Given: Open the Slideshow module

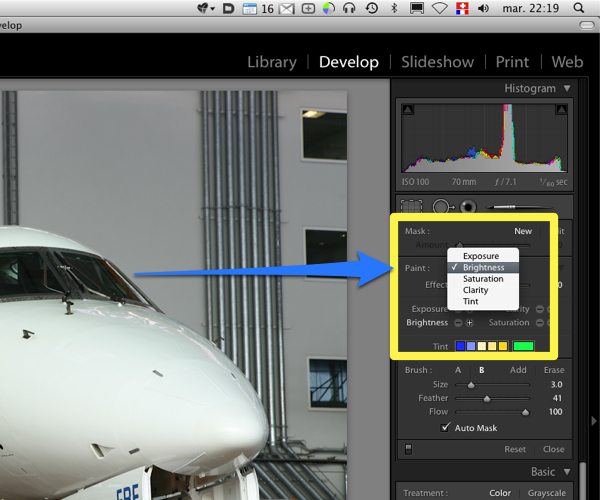Looking at the screenshot, I should [437, 62].
